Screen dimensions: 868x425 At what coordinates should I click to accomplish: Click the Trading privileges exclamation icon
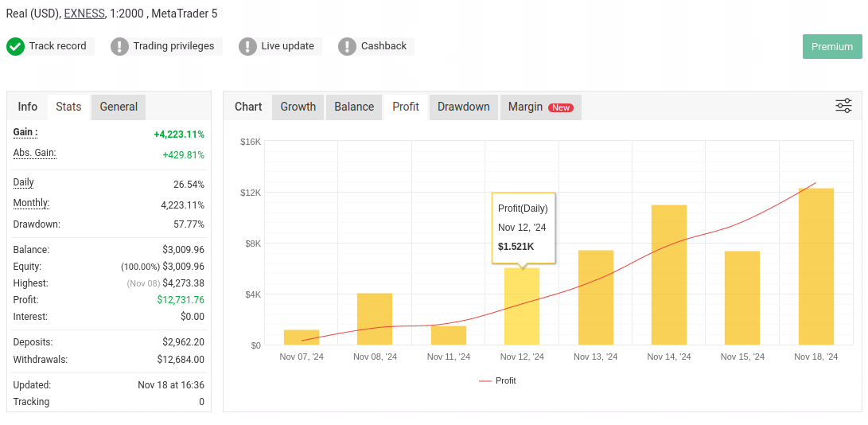click(119, 46)
